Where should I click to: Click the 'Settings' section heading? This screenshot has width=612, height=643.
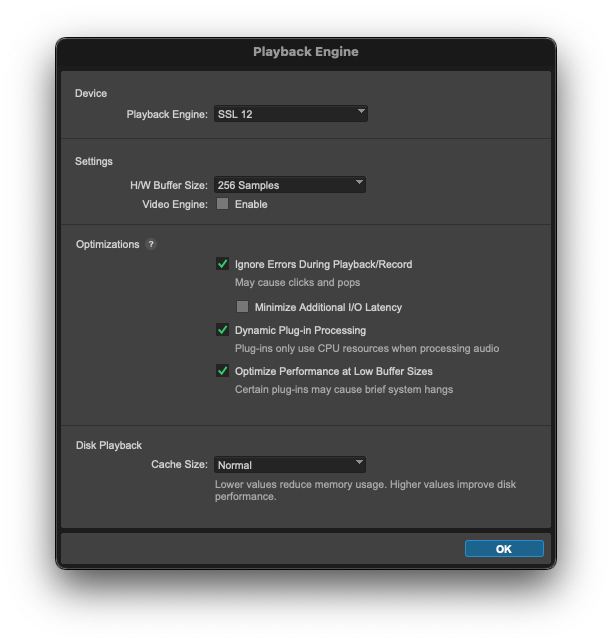click(94, 161)
